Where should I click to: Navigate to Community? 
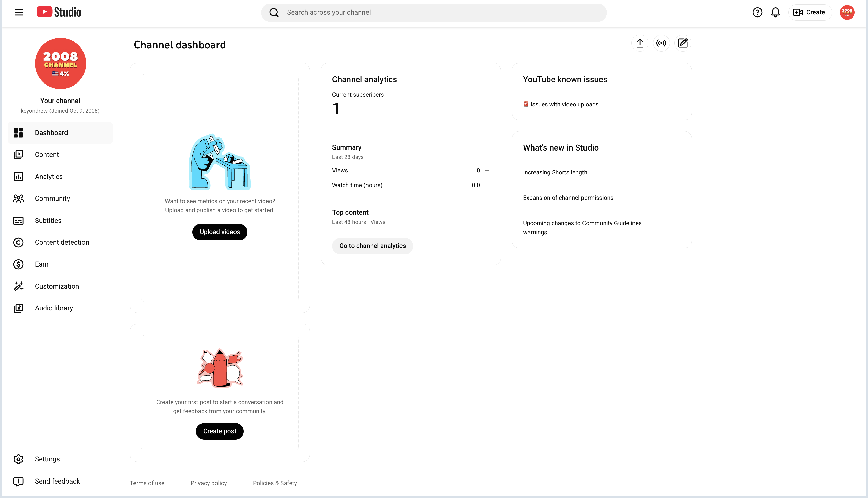click(x=60, y=198)
